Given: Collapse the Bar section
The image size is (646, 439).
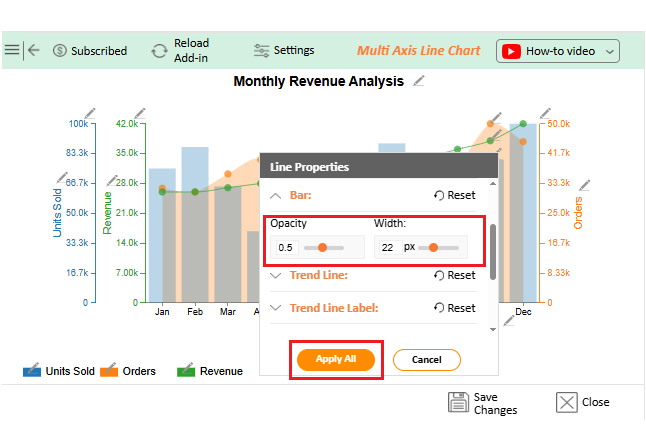Looking at the screenshot, I should point(276,196).
